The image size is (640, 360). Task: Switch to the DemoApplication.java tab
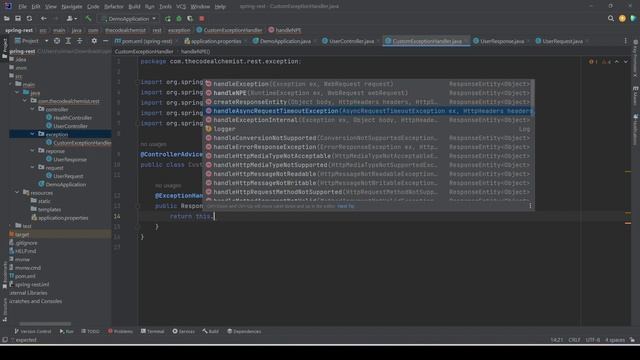coord(285,41)
